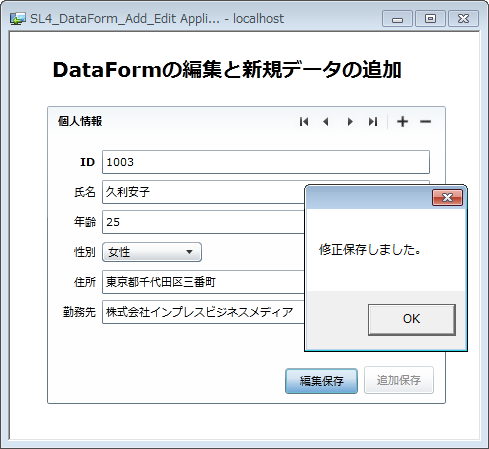
Task: Focus the ID field containing 1003
Action: [266, 162]
